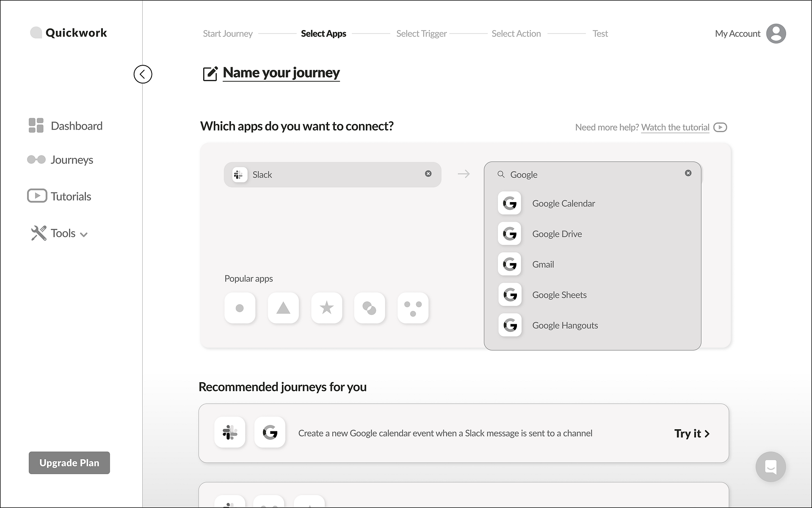Open My Account text link
The height and width of the screenshot is (508, 812).
(737, 33)
